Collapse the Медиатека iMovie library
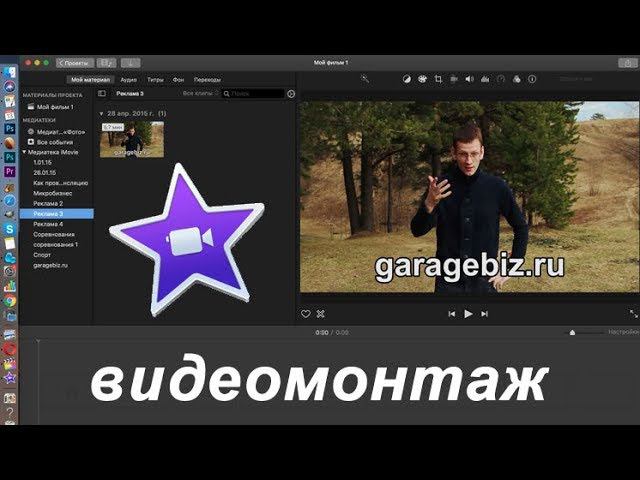Image resolution: width=640 pixels, height=480 pixels. 24,152
